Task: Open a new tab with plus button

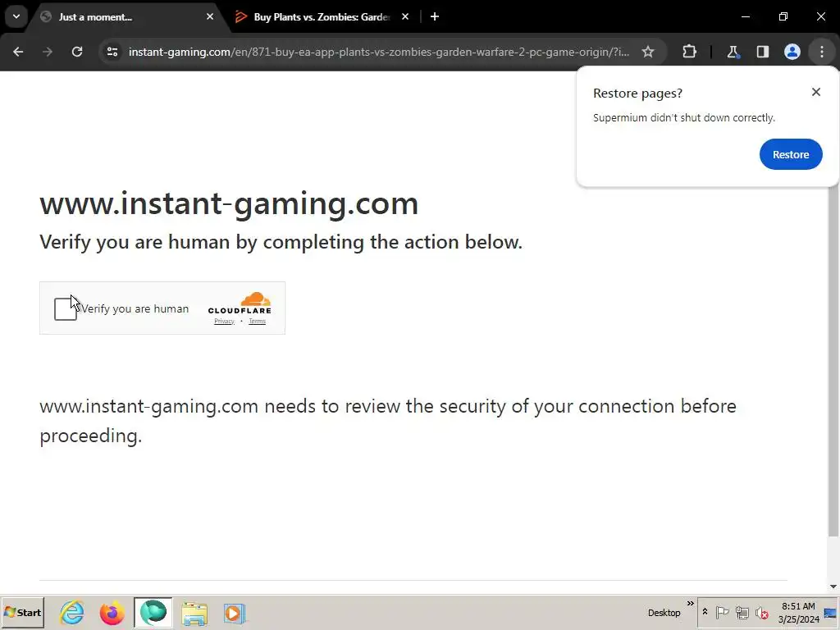Action: click(x=435, y=17)
